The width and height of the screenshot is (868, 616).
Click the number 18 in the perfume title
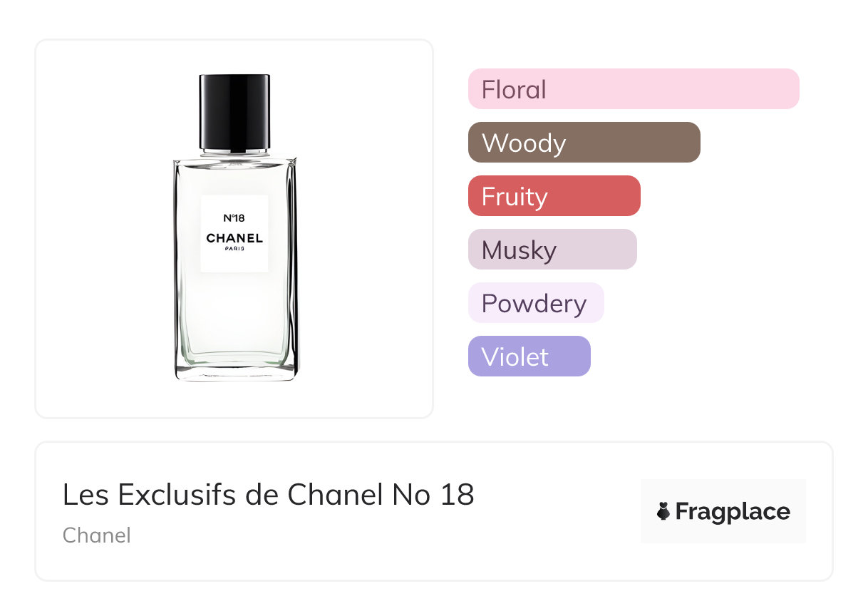tap(457, 495)
